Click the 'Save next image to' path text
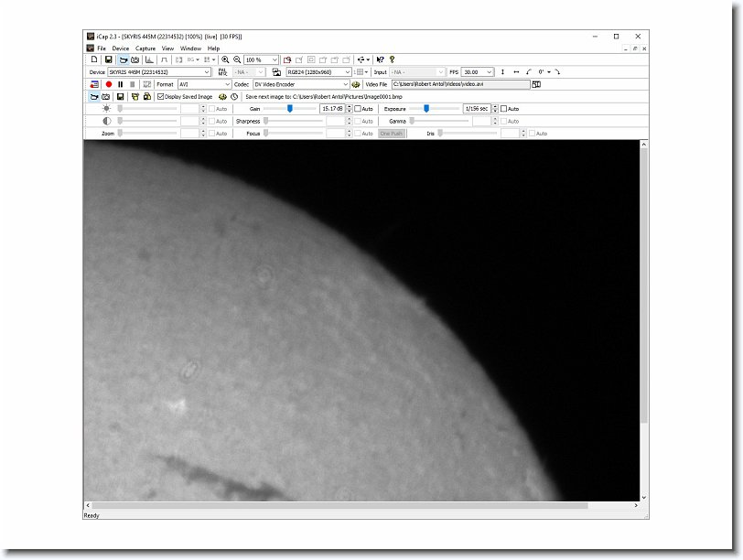 pyautogui.click(x=324, y=97)
